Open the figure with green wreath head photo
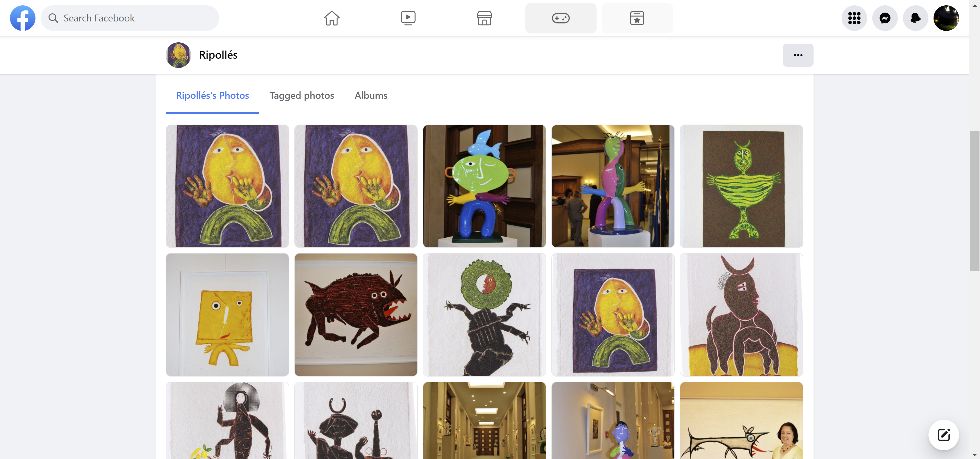 (484, 315)
